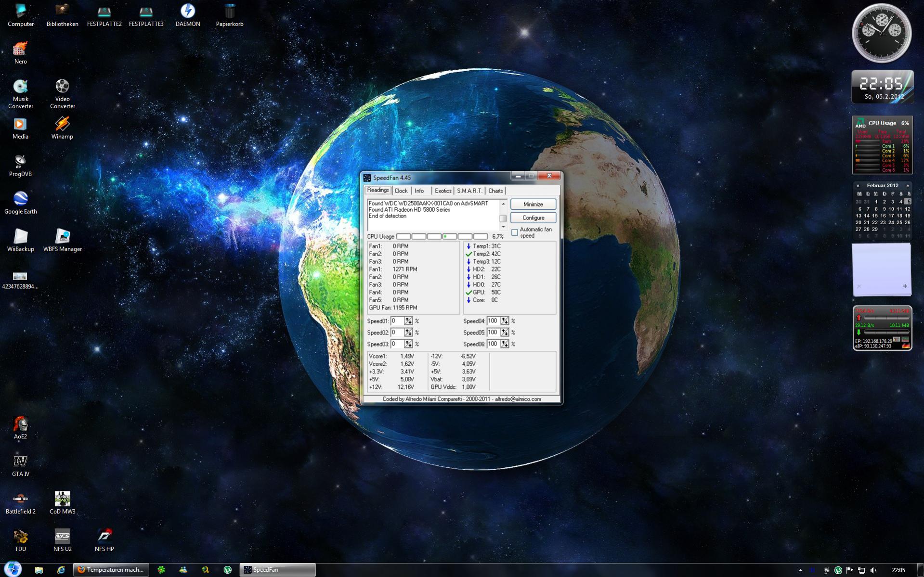Image resolution: width=924 pixels, height=577 pixels.
Task: Go to next month in calendar gadget
Action: (908, 186)
